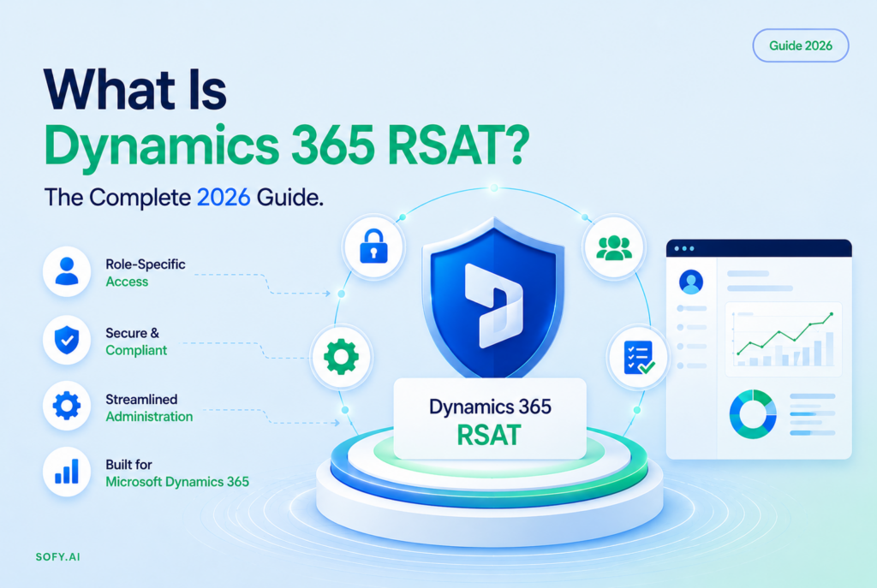877x588 pixels.
Task: Click the padlock icon circle
Action: point(373,246)
